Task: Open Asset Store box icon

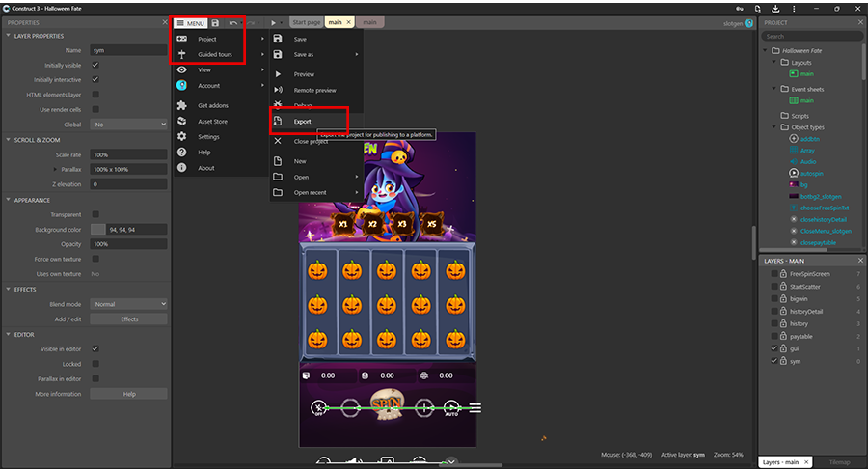Action: 182,122
